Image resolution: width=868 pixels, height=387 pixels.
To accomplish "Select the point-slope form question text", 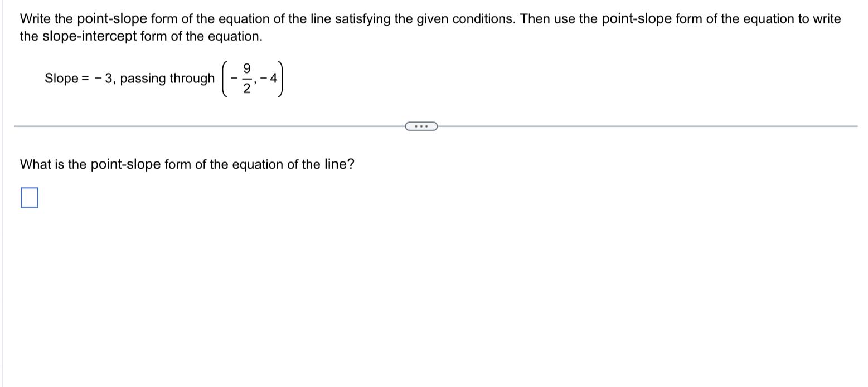I will [x=186, y=164].
